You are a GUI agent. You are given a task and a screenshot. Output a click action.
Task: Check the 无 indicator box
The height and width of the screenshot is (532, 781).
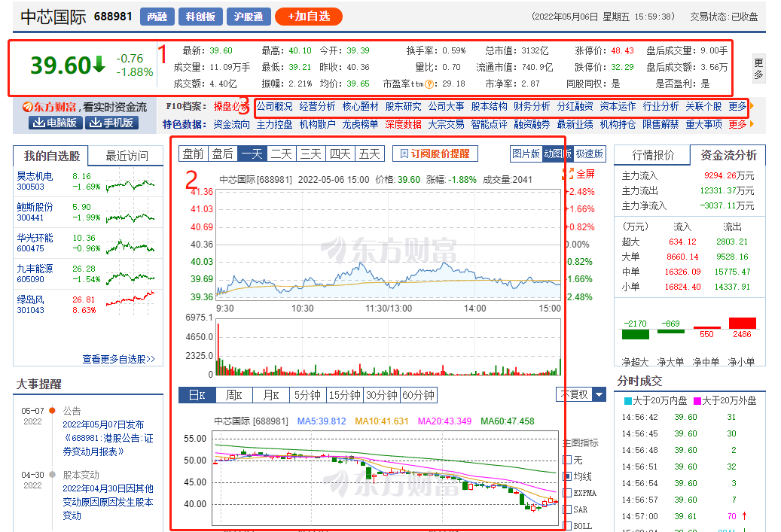pos(567,460)
